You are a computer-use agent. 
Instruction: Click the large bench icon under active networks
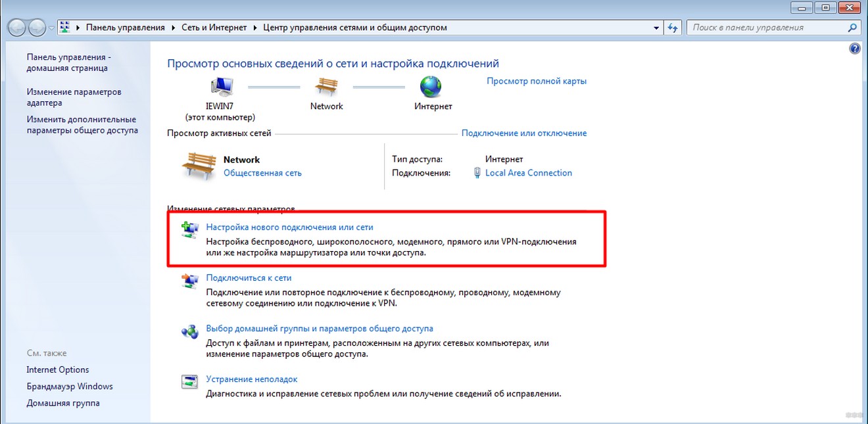point(198,166)
